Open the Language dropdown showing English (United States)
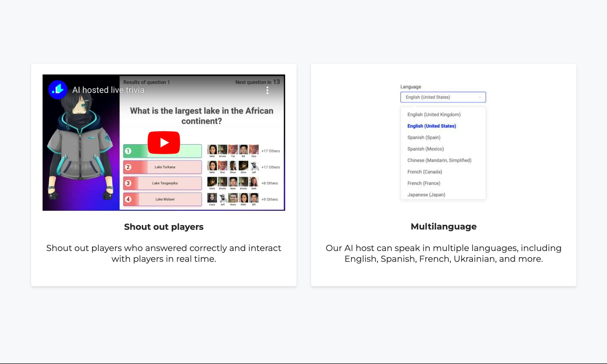Screen dimensions: 607x364 pos(443,97)
